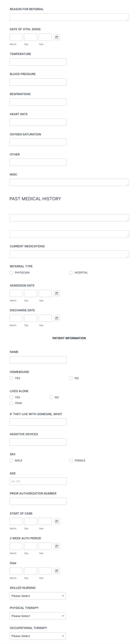Open the Physical Therapy dropdown
The width and height of the screenshot is (137, 644).
click(37, 616)
